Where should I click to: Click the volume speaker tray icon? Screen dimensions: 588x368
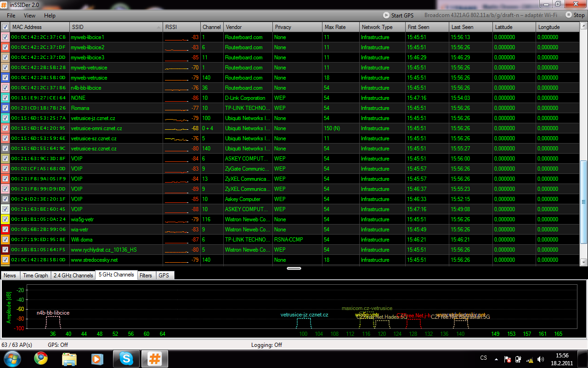tap(541, 359)
